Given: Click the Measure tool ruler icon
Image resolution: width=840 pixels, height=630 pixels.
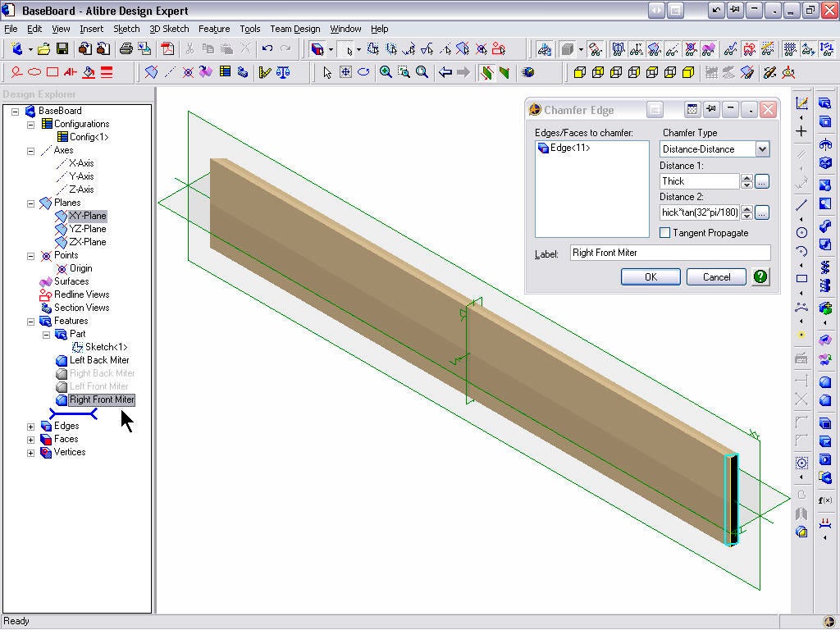Looking at the screenshot, I should click(264, 72).
